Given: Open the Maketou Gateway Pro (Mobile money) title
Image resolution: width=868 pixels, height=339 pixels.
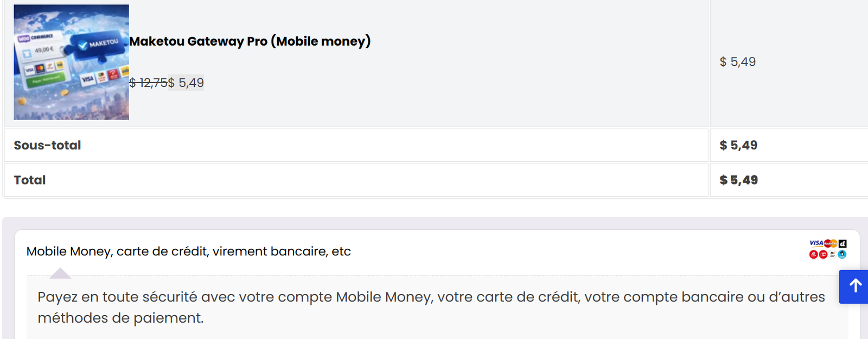Looking at the screenshot, I should (x=250, y=41).
